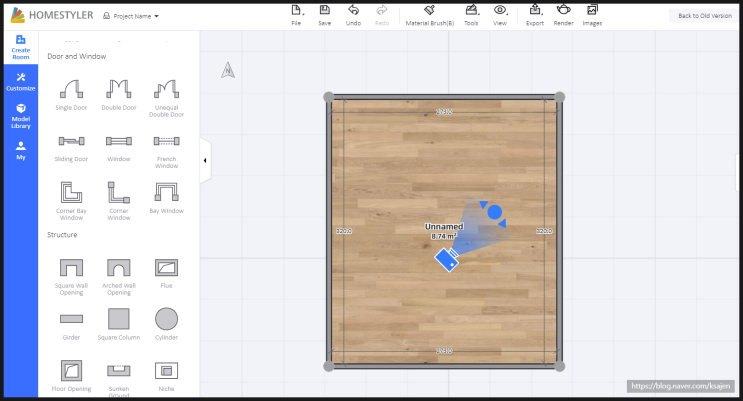Open the File menu
743x401 pixels.
pos(296,15)
